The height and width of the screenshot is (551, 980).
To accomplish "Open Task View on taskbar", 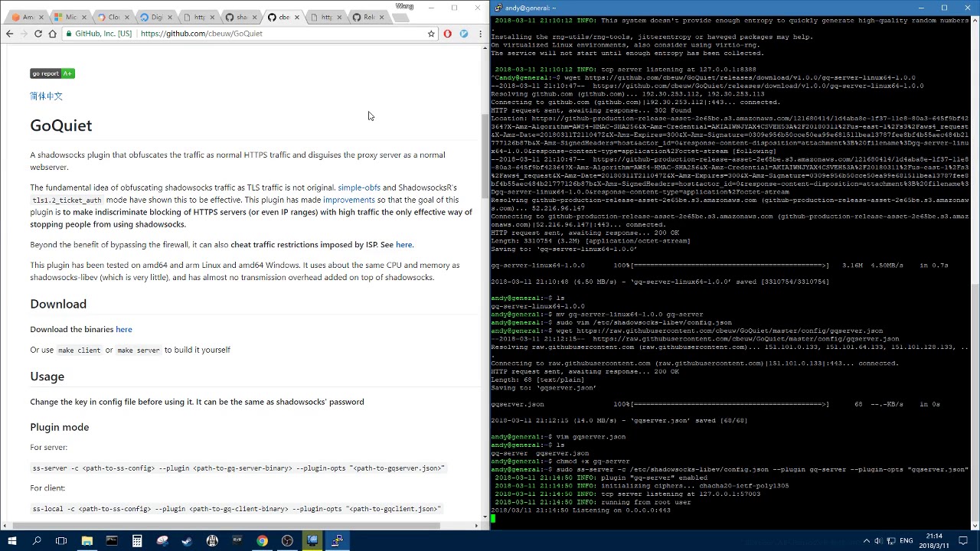I will [61, 541].
